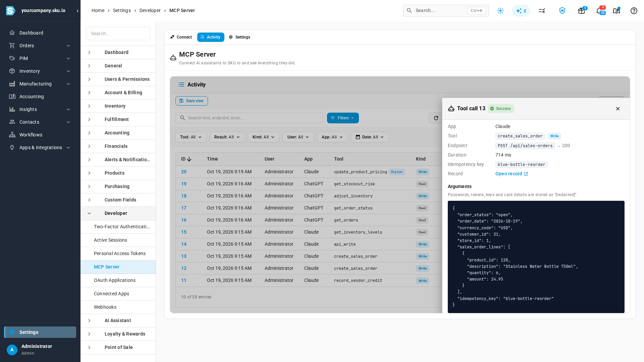Open the AI sparkle assistant with badge 2
Viewport: 644px width, 362px height.
[521, 11]
